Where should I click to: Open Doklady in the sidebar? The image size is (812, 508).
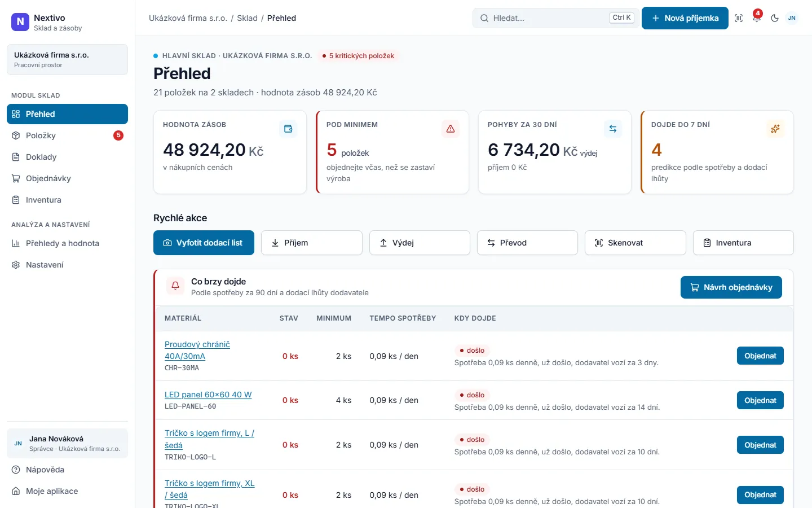pos(67,157)
